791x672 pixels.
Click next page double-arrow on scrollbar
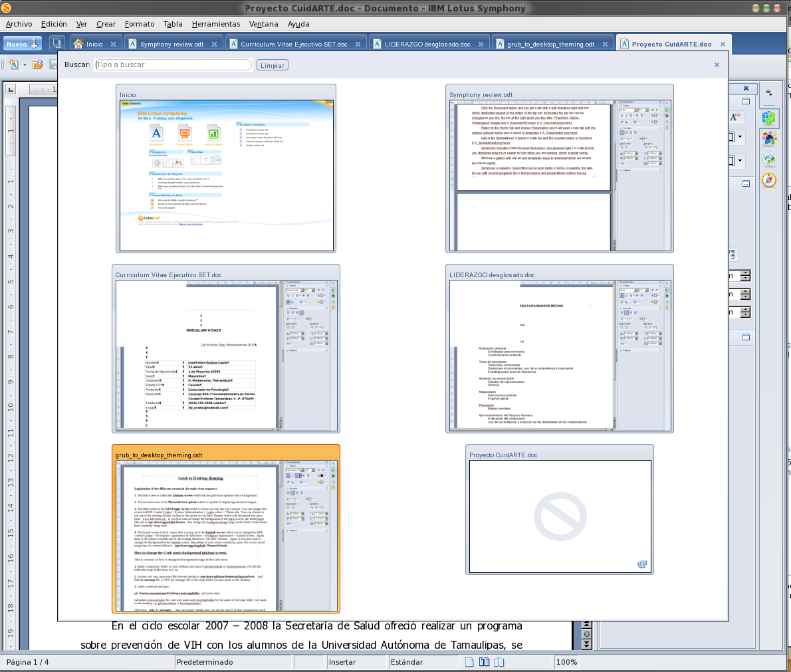(x=586, y=644)
